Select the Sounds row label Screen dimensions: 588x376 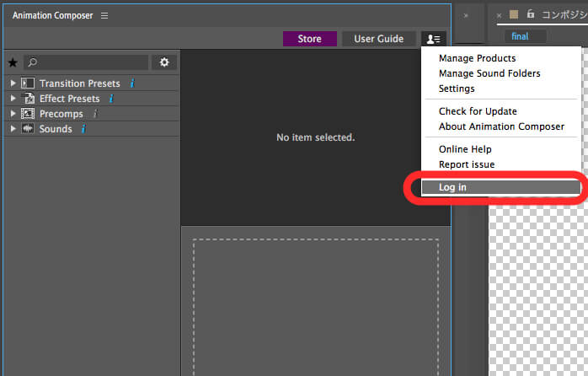[x=56, y=129]
